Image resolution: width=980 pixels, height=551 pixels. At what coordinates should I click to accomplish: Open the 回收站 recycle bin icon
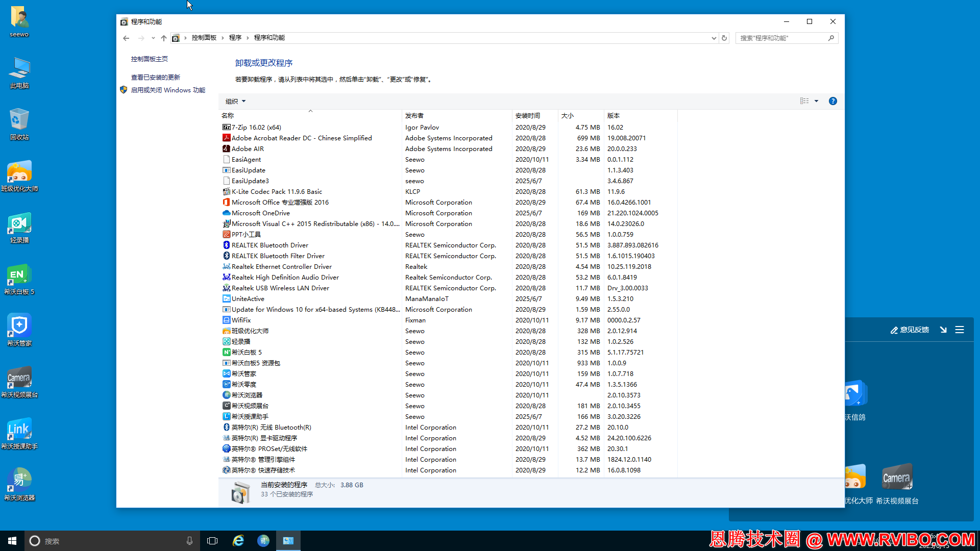coord(19,124)
